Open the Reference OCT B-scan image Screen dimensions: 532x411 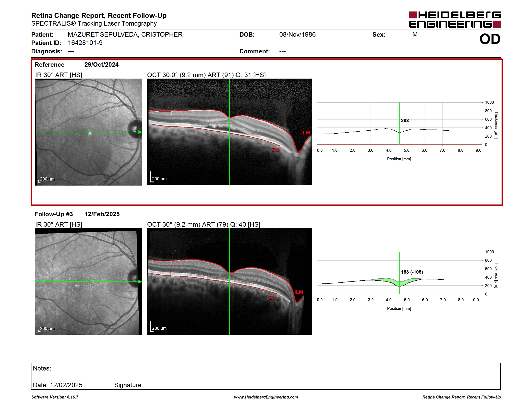[x=230, y=132]
